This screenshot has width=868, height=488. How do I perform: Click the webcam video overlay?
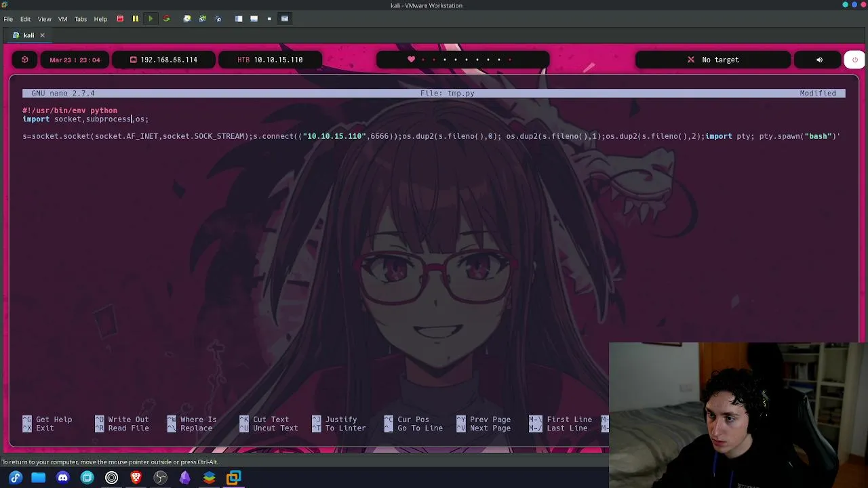pyautogui.click(x=738, y=415)
